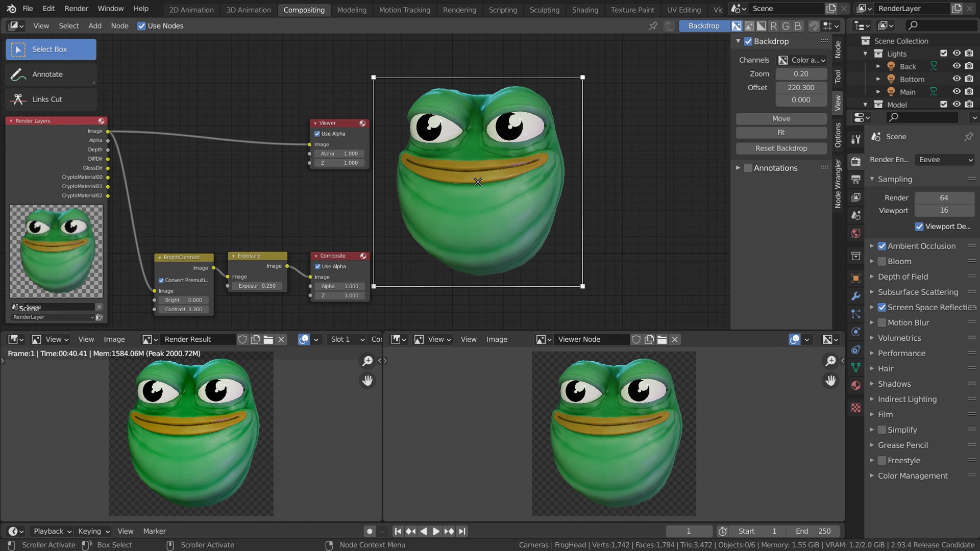Open the Particles properties tab
This screenshot has width=980, height=551.
(x=856, y=314)
